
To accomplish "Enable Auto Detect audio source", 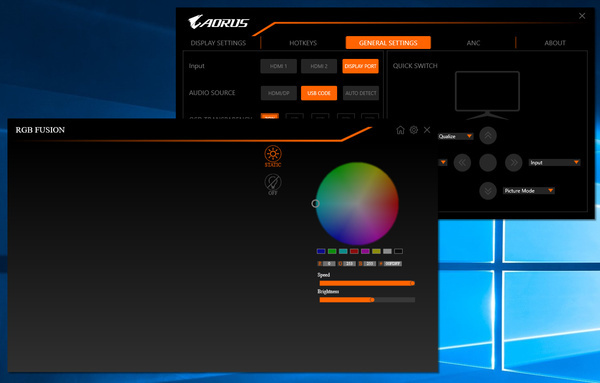I will [x=361, y=93].
